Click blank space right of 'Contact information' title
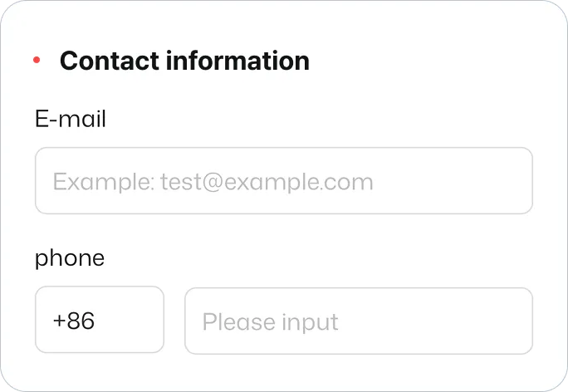The image size is (568, 392). 424,61
